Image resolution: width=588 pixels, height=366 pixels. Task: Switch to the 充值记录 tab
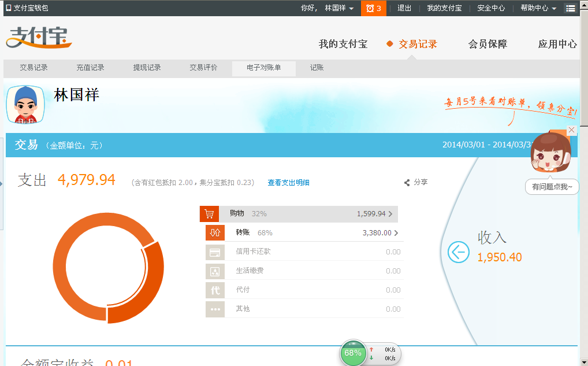pyautogui.click(x=90, y=68)
